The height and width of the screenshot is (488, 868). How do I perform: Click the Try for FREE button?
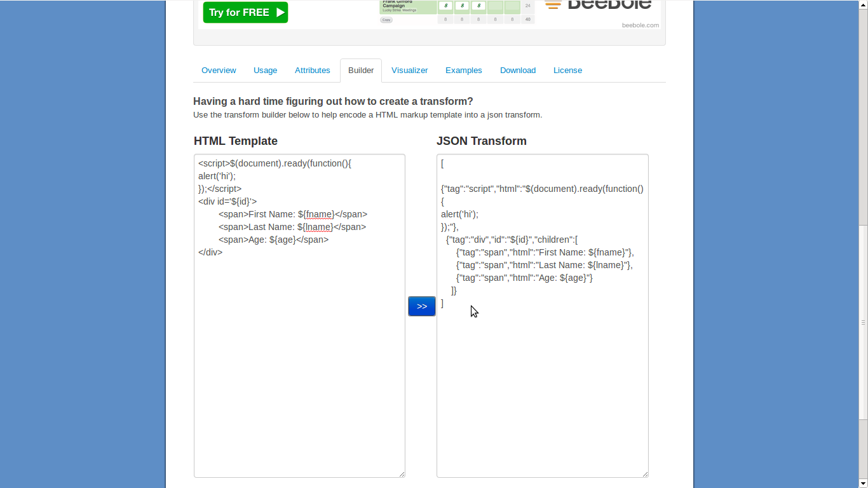(245, 12)
